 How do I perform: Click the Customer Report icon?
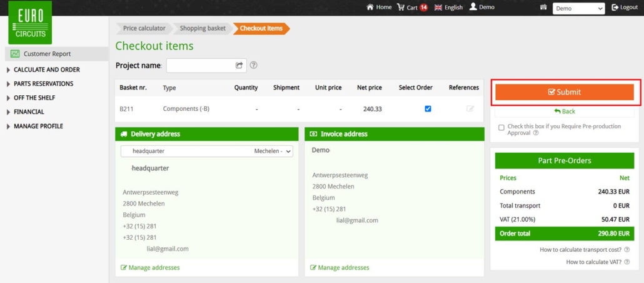(16, 54)
